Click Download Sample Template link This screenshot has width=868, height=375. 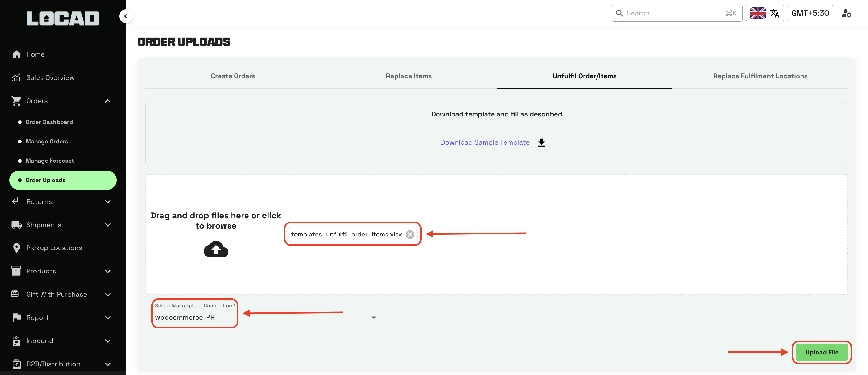(x=485, y=142)
